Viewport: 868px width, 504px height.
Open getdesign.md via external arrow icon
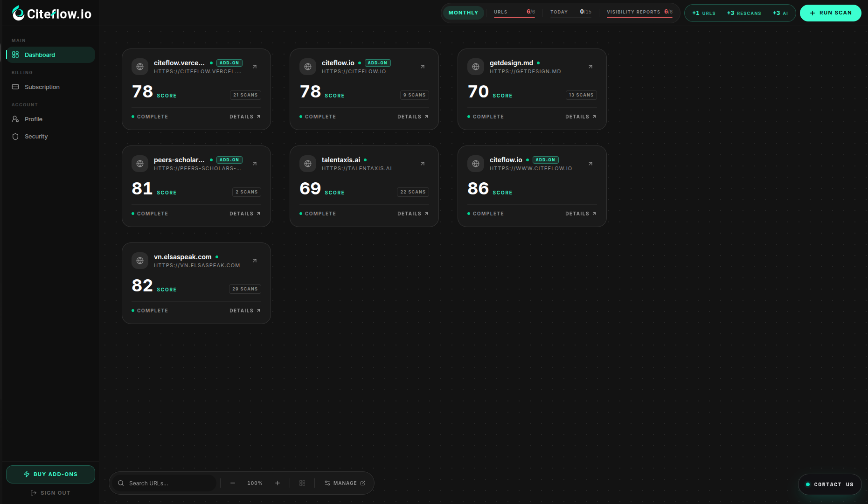coord(590,67)
